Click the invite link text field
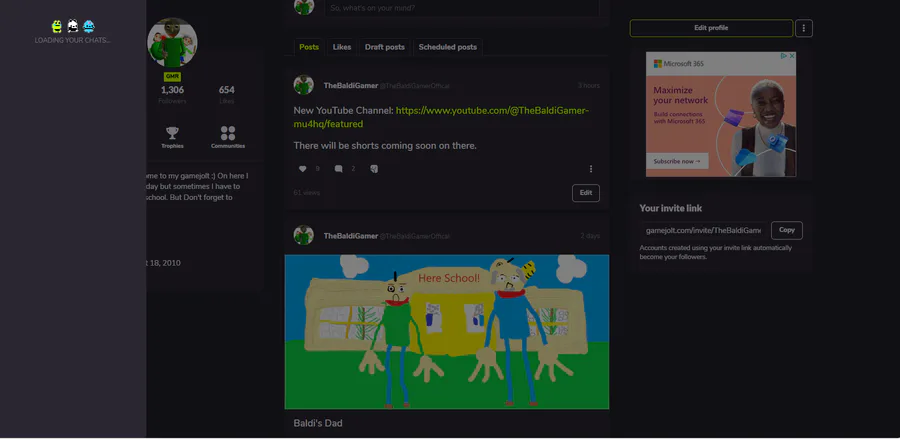 coord(704,230)
